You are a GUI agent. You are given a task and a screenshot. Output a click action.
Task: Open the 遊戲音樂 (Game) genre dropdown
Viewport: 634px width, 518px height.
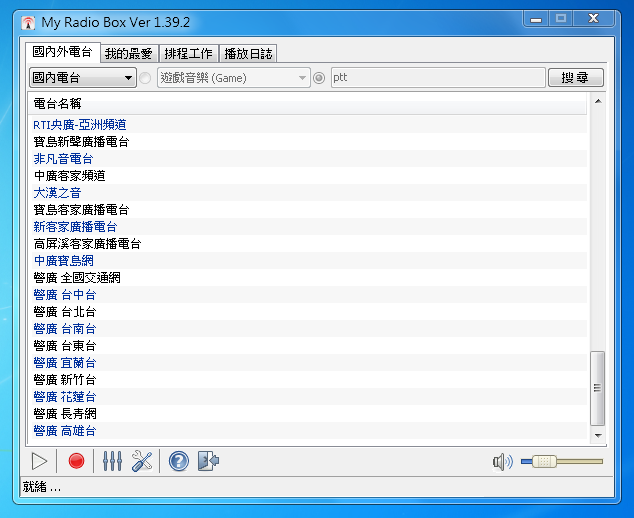[x=234, y=78]
